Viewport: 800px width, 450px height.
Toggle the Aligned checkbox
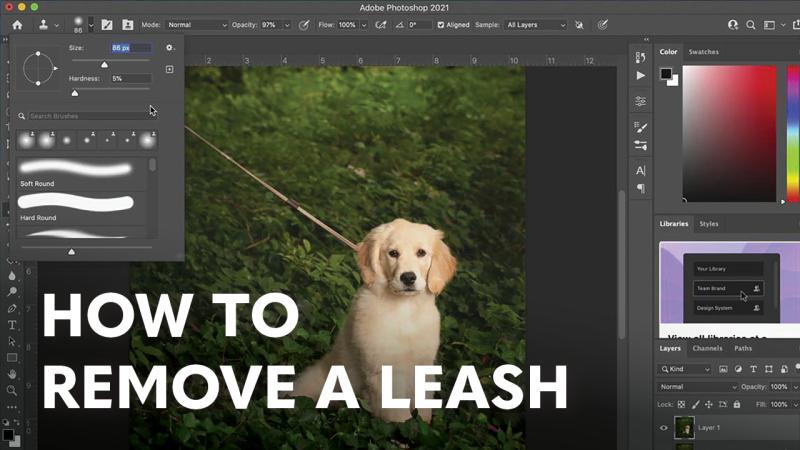[x=441, y=24]
